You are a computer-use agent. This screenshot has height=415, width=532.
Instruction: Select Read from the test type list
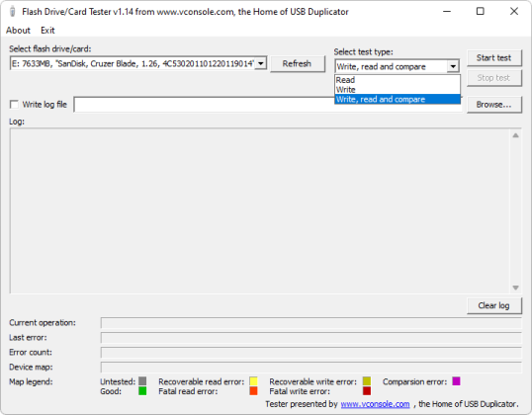[x=398, y=80]
